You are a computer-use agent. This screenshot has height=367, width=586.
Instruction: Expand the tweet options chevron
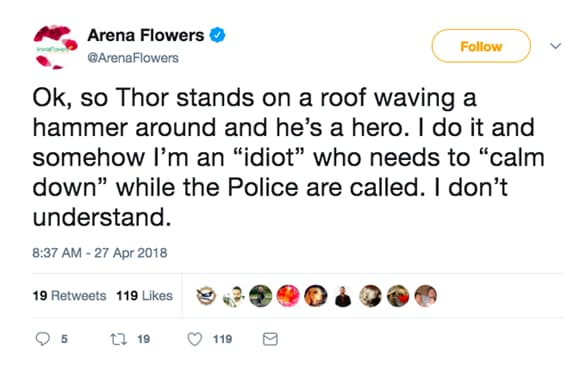pyautogui.click(x=556, y=46)
